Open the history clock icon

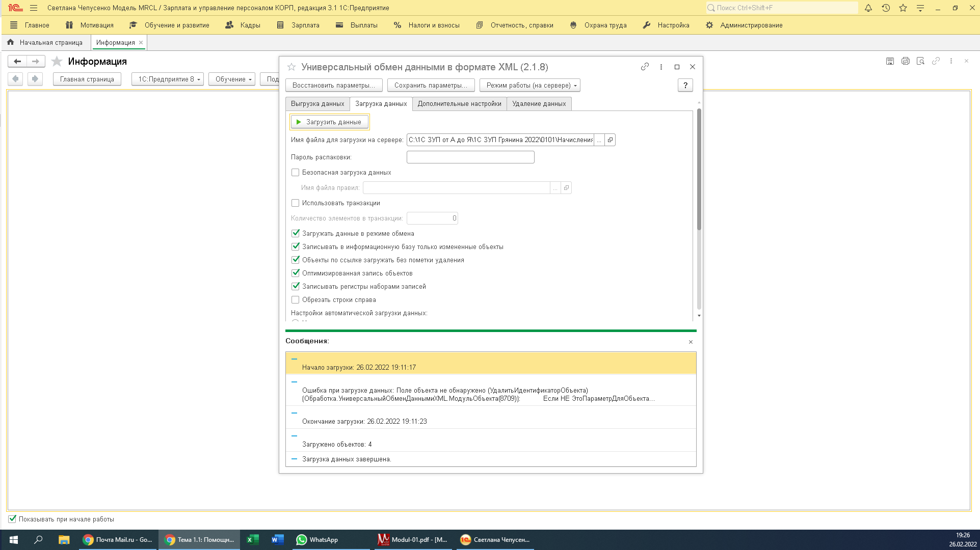pyautogui.click(x=886, y=8)
